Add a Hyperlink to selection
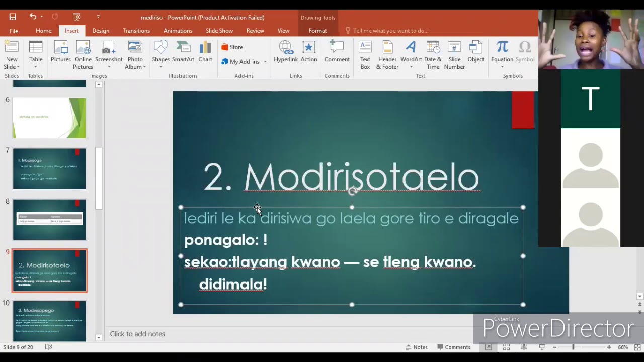The image size is (644, 362). point(286,52)
